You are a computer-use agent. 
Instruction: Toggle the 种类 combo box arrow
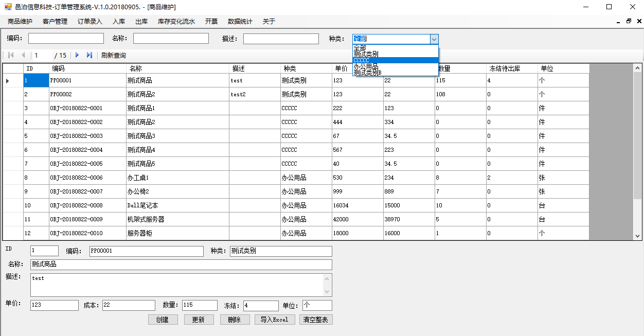(x=434, y=39)
